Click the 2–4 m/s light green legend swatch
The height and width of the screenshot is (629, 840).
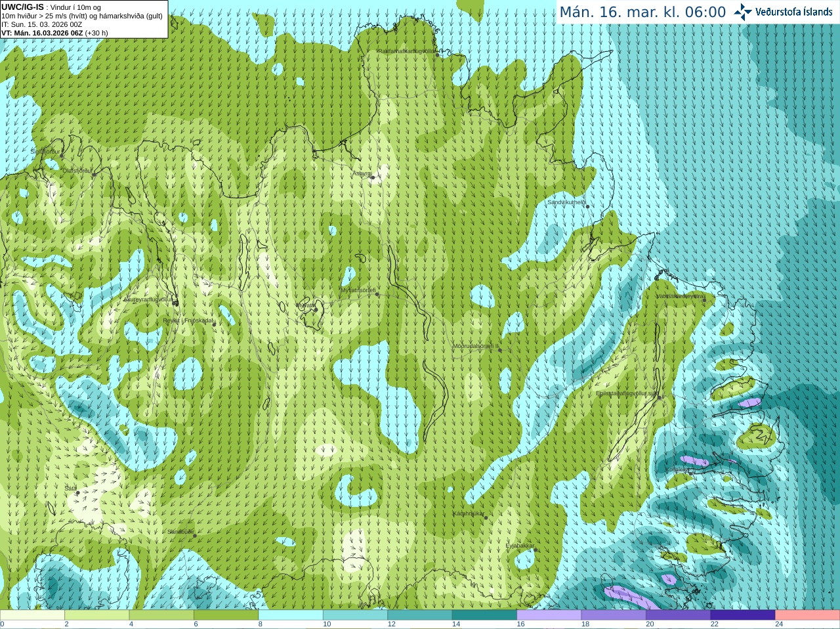[x=97, y=615]
